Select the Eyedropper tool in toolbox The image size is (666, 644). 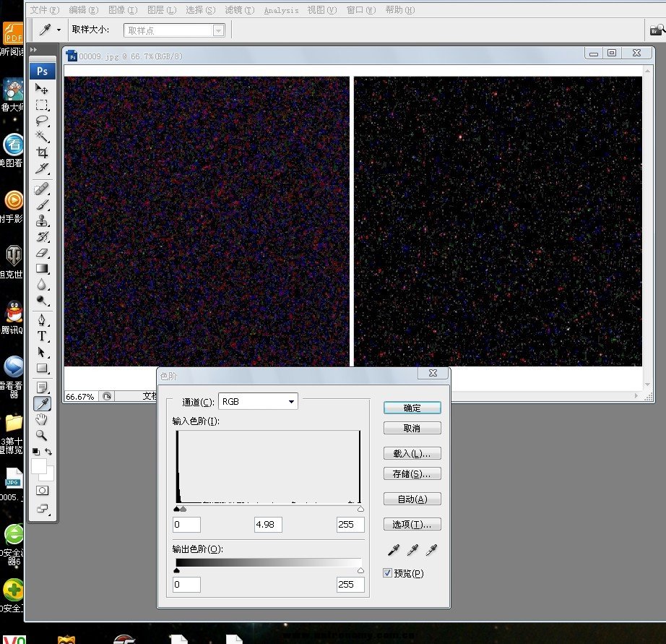pos(42,403)
